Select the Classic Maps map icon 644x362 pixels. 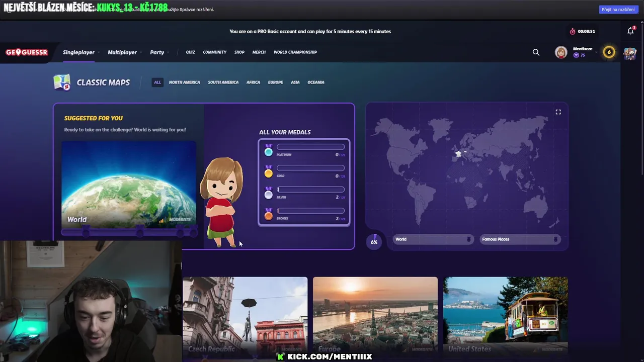tap(62, 82)
